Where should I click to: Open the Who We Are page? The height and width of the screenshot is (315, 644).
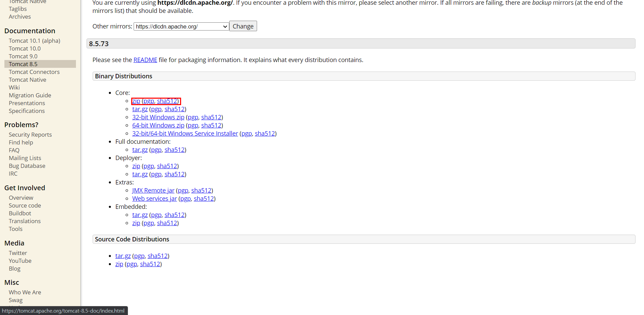pyautogui.click(x=25, y=292)
